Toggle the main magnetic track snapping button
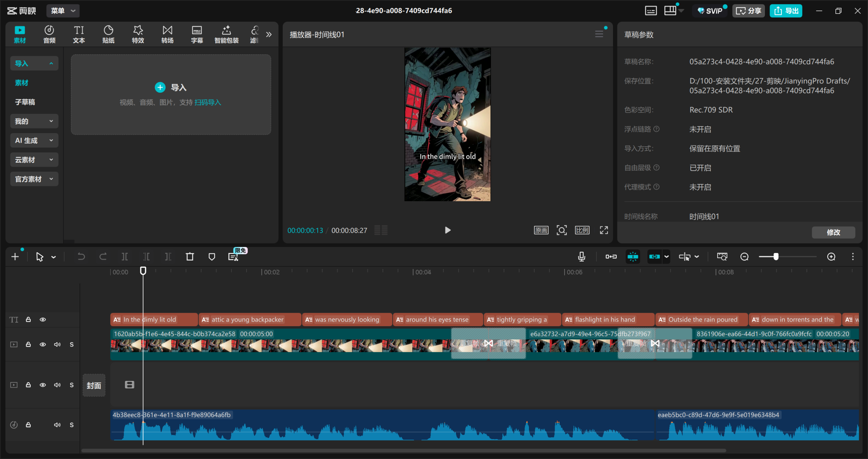This screenshot has width=868, height=459. tap(611, 257)
